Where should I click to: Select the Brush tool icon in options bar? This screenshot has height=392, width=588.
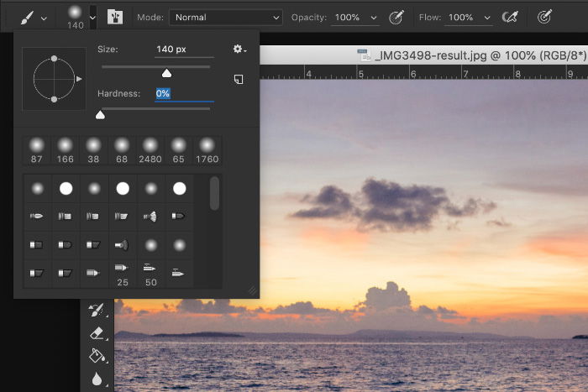point(27,18)
